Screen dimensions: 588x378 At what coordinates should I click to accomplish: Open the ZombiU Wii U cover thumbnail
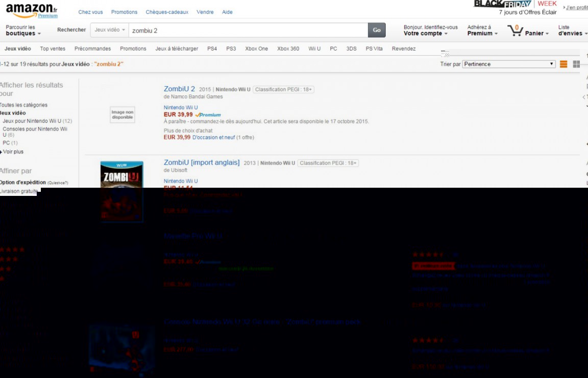[x=121, y=191]
